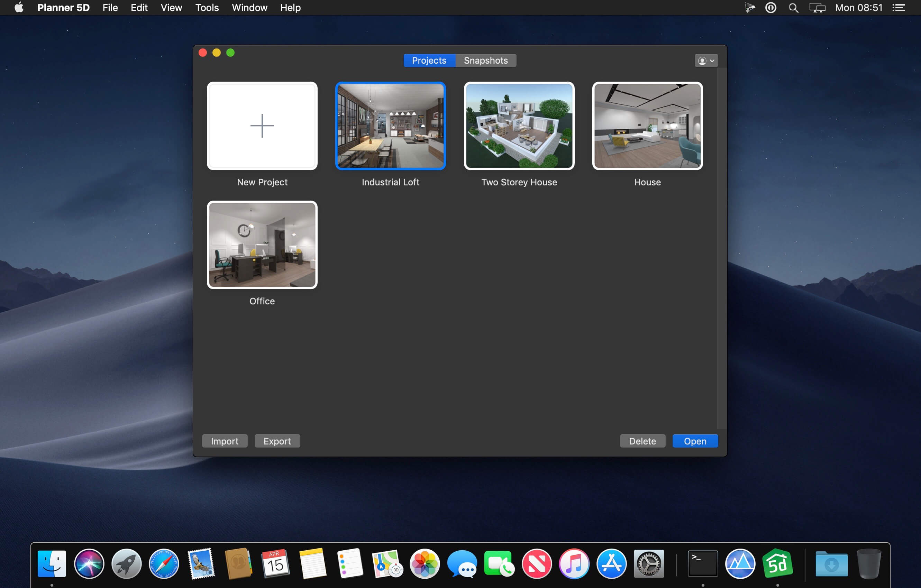Select the Projects tab
This screenshot has width=921, height=588.
click(x=429, y=61)
